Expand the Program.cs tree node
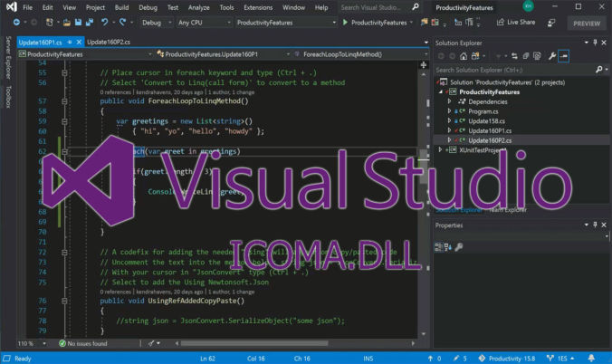This screenshot has height=364, width=612. (449, 111)
